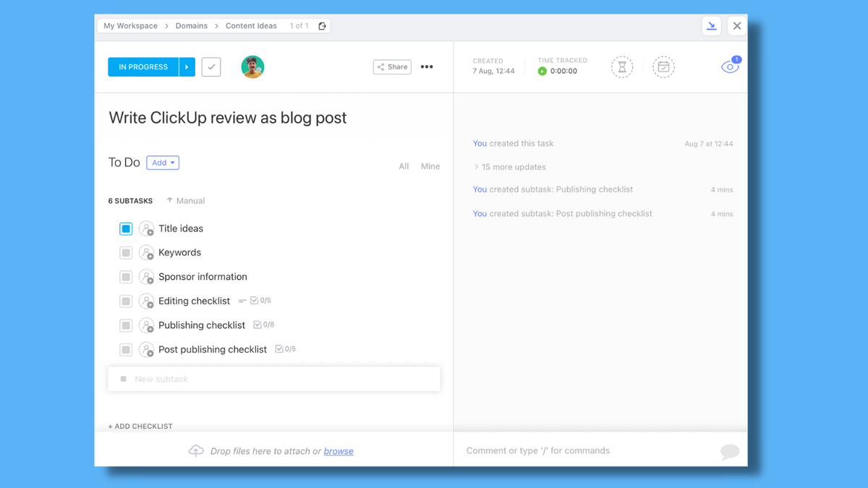The height and width of the screenshot is (488, 868).
Task: Change the Manual sort order
Action: tap(186, 201)
